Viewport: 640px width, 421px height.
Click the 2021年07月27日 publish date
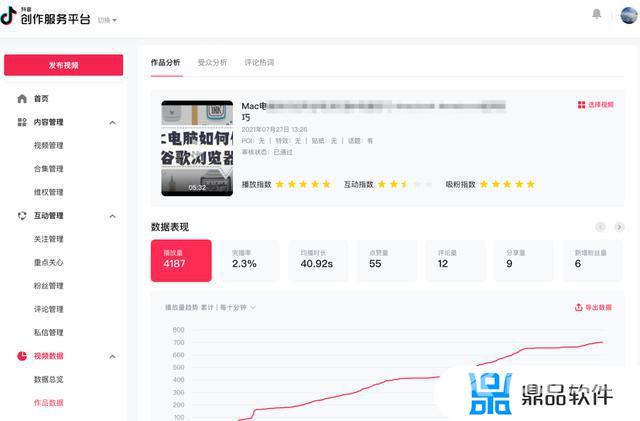274,129
